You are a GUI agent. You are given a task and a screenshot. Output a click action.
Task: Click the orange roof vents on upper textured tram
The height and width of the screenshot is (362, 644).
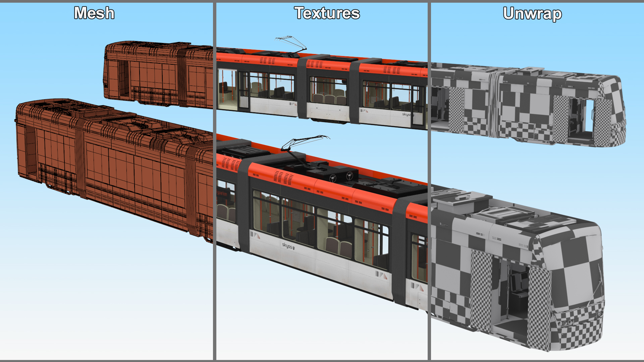pos(267,61)
